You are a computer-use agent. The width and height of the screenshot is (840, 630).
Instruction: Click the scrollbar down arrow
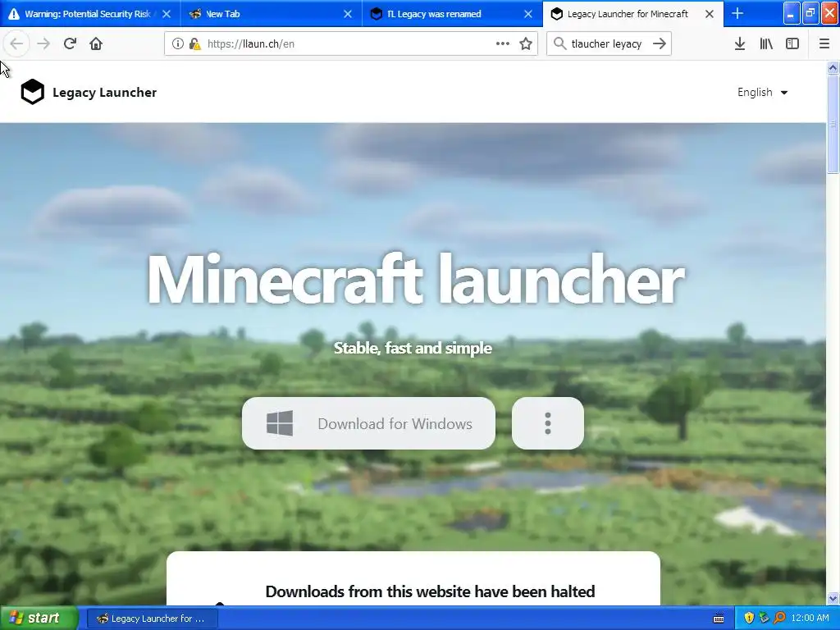coord(833,598)
